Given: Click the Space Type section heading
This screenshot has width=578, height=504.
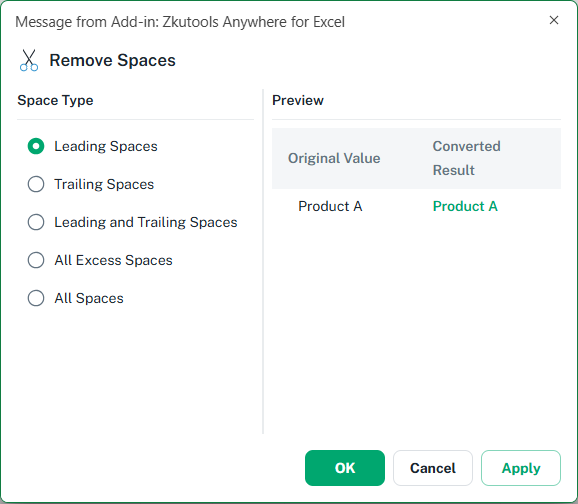Looking at the screenshot, I should click(x=55, y=100).
